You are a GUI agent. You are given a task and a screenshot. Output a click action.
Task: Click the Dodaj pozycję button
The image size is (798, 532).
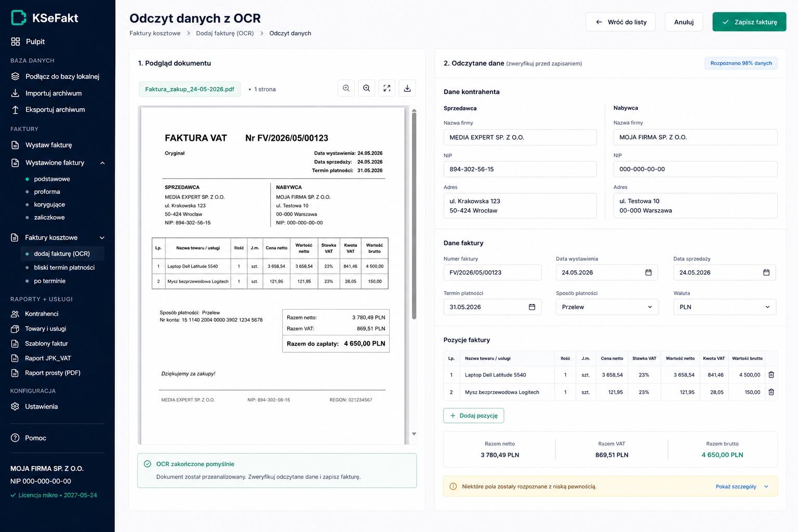(x=474, y=416)
